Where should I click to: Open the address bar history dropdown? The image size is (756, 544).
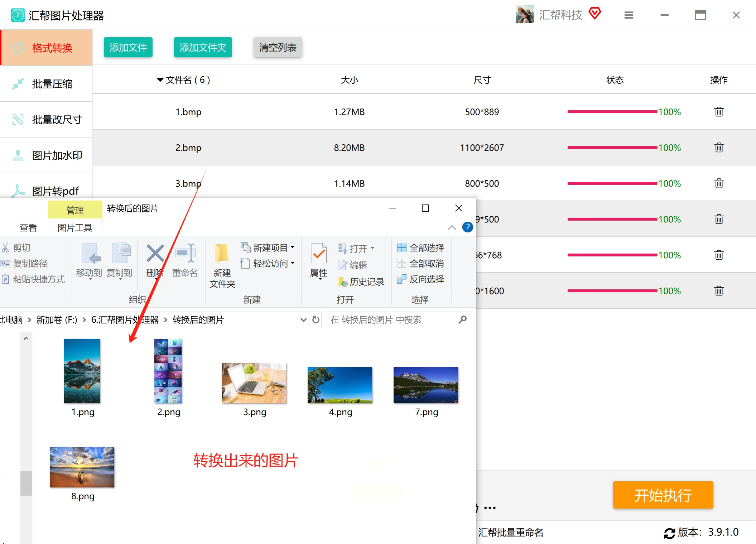(x=303, y=319)
